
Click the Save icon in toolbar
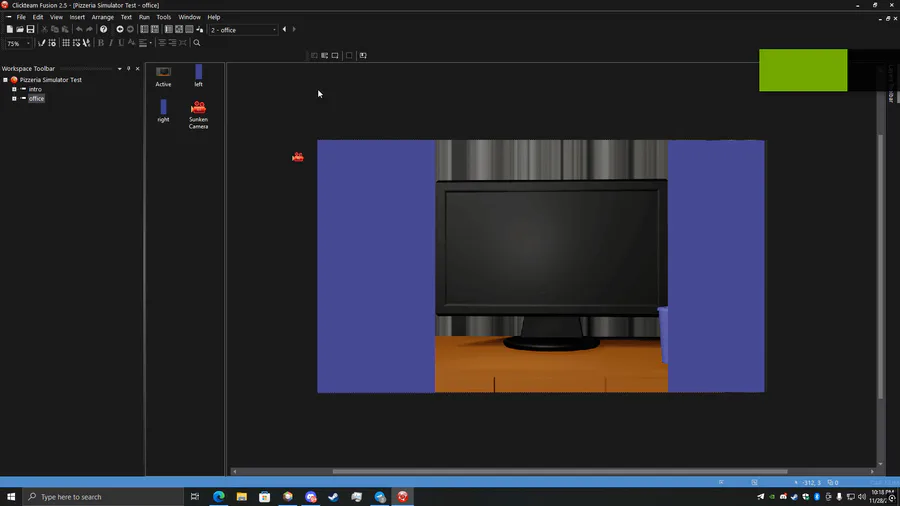pos(31,29)
